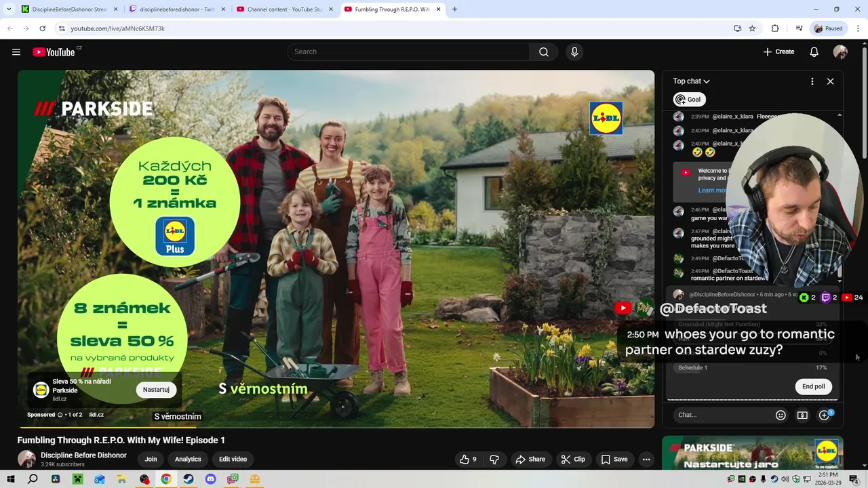Click the video title Fumbling Through R.E.P.O.

pyautogui.click(x=121, y=441)
